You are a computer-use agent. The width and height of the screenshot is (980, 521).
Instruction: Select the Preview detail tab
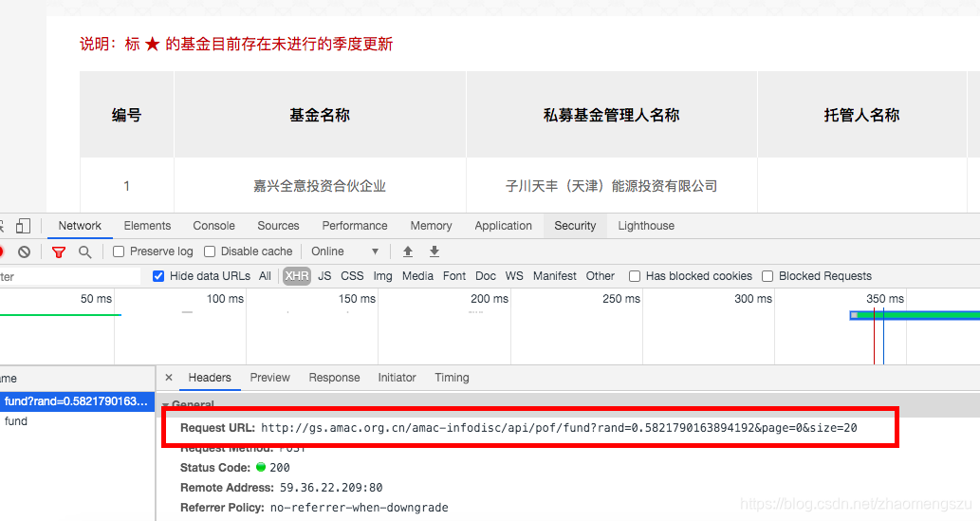[270, 378]
